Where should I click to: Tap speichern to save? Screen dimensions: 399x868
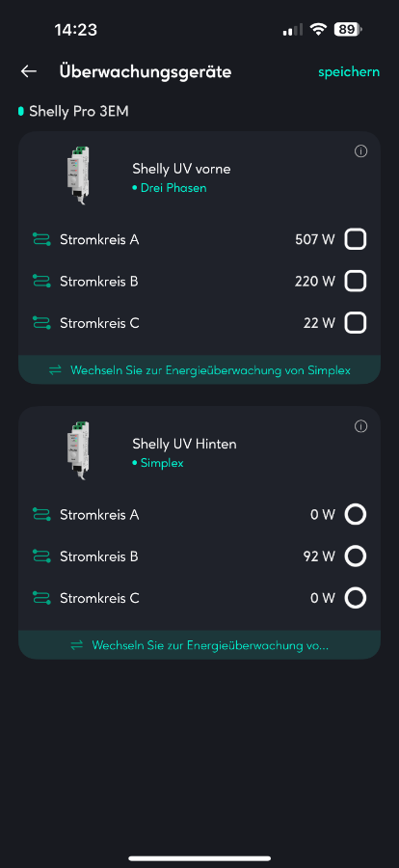click(349, 72)
